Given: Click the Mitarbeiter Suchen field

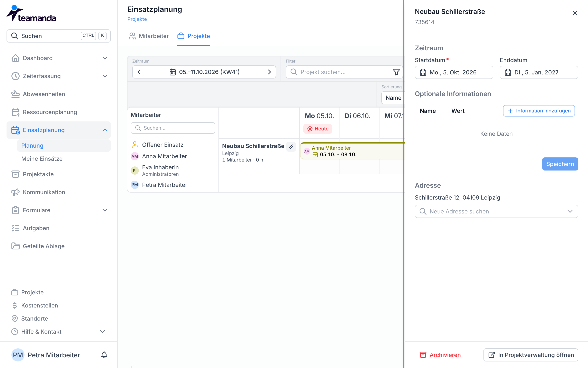Looking at the screenshot, I should coord(173,128).
